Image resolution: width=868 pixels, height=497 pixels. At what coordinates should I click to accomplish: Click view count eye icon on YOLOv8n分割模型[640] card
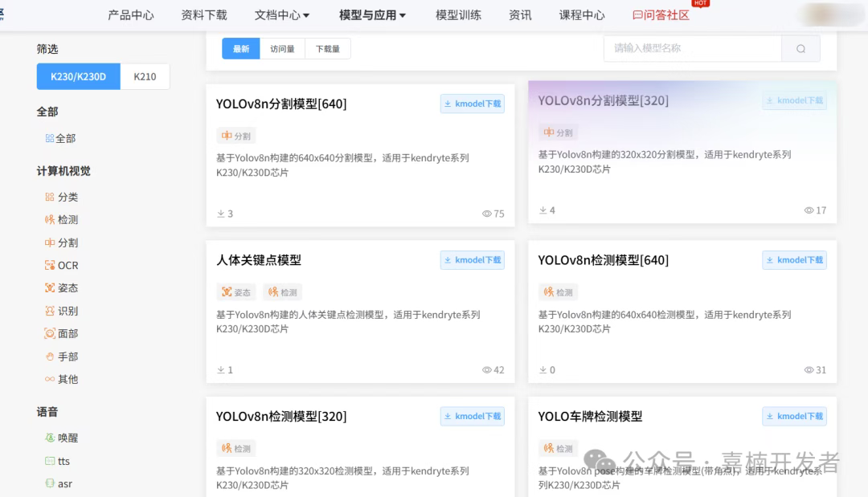(x=486, y=214)
